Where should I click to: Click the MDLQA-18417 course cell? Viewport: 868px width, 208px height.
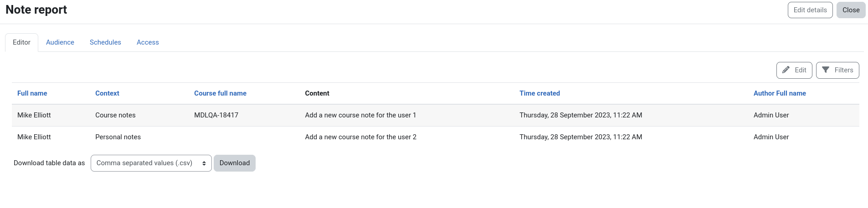pyautogui.click(x=216, y=115)
